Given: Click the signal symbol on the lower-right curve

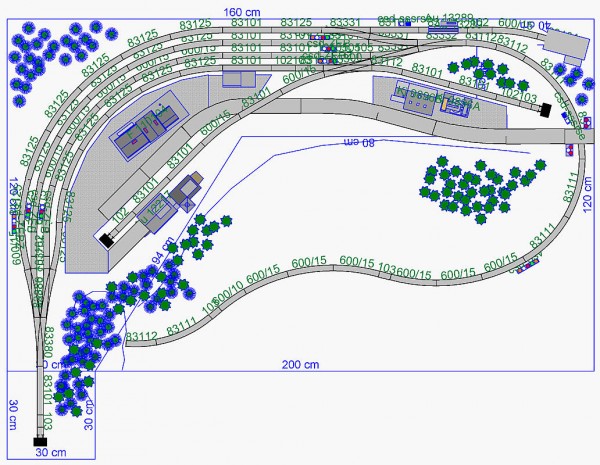Looking at the screenshot, I should click(527, 267).
